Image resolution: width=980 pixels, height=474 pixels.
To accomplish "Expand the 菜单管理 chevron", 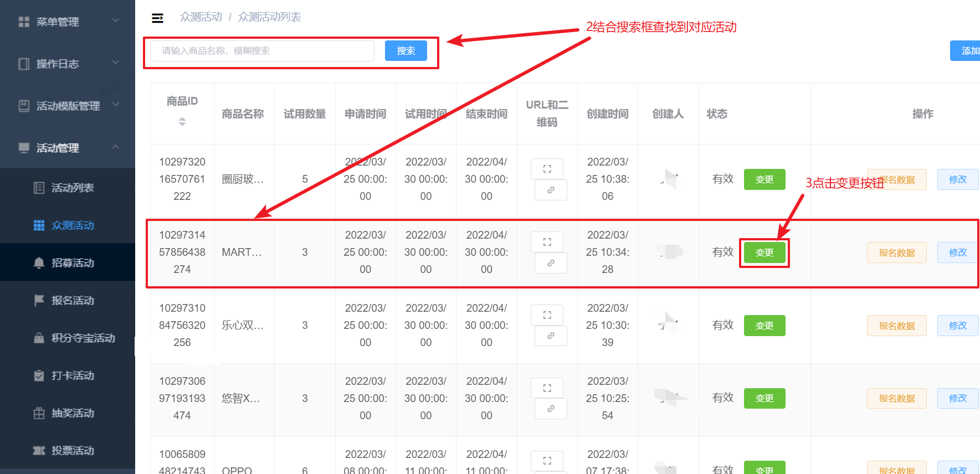I will [x=116, y=20].
